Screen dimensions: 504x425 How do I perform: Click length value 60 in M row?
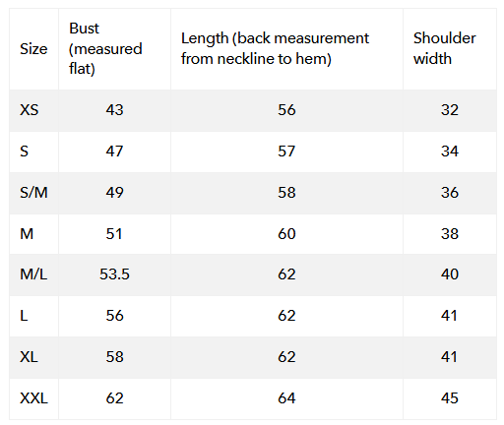coord(286,234)
